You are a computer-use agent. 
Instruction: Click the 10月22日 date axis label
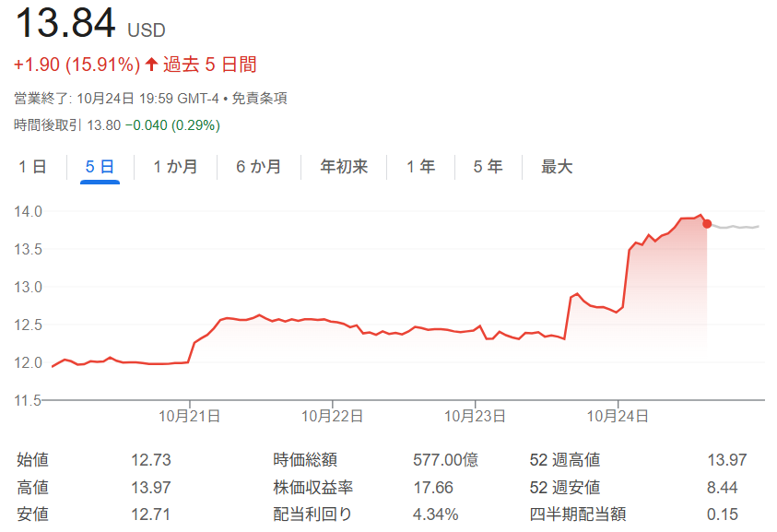pos(332,417)
